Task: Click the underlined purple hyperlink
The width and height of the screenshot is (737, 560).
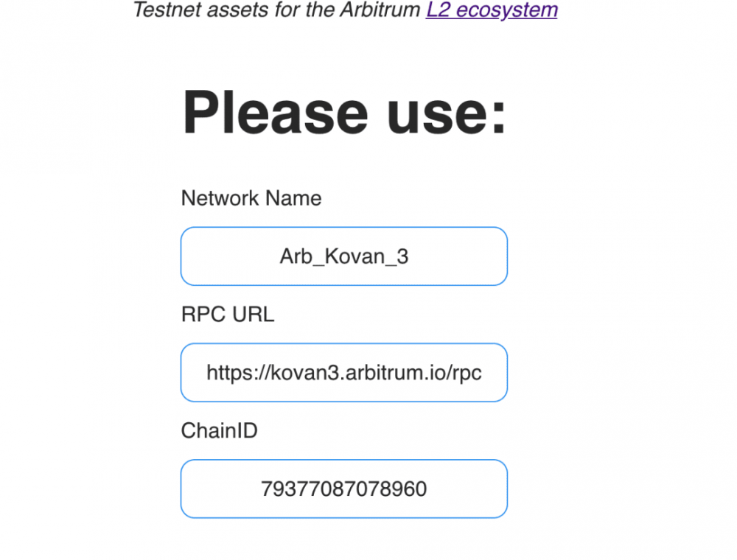Action: click(x=491, y=10)
